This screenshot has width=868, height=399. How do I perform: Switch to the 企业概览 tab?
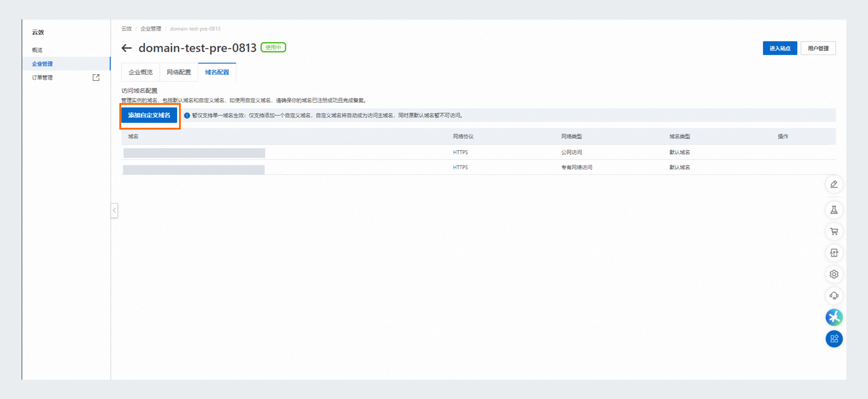(x=140, y=72)
